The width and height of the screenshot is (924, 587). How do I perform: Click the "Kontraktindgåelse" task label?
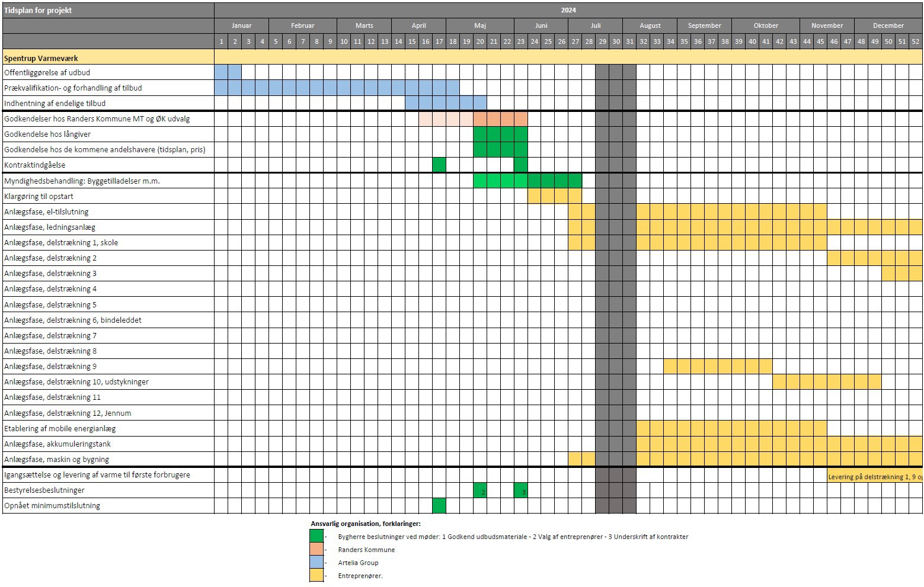[x=35, y=165]
